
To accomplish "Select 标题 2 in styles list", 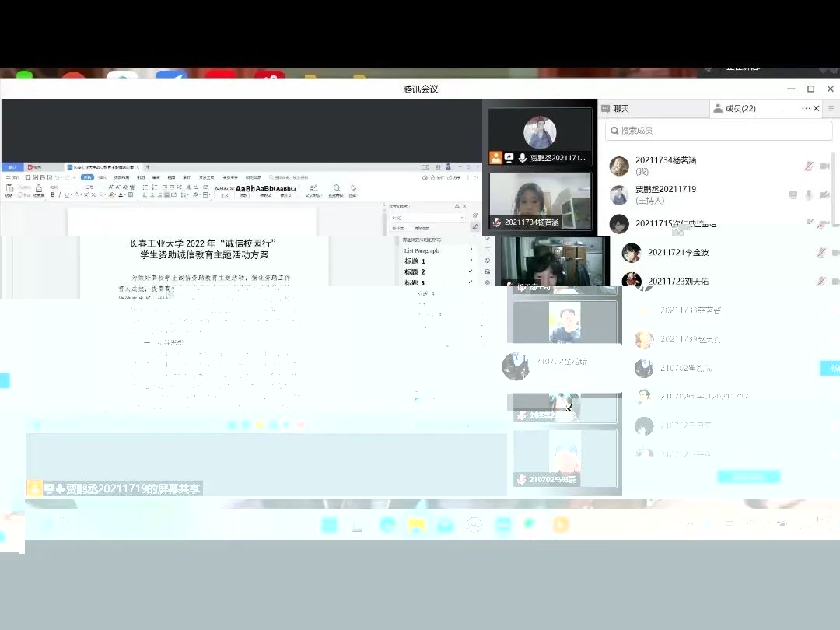I will tap(415, 271).
